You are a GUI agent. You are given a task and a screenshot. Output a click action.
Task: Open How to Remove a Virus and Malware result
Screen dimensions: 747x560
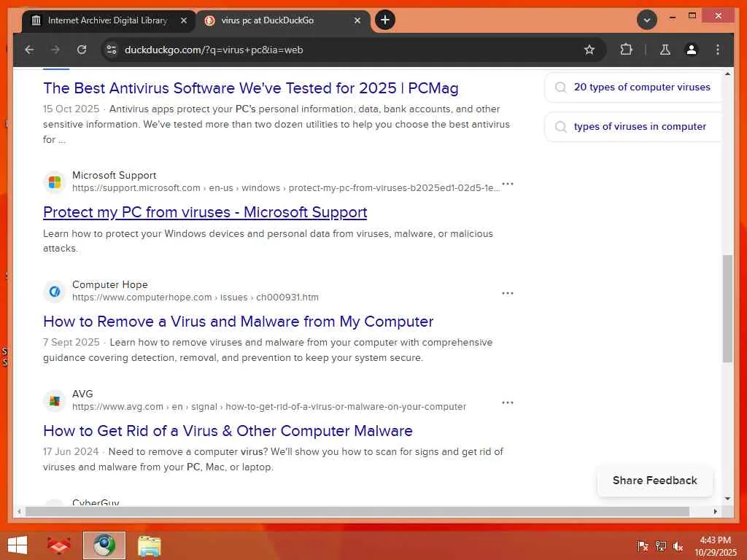pos(239,322)
